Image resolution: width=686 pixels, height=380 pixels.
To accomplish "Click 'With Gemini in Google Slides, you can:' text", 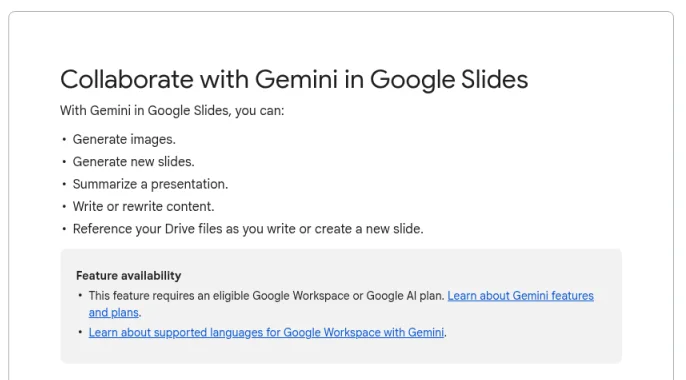I will [172, 111].
